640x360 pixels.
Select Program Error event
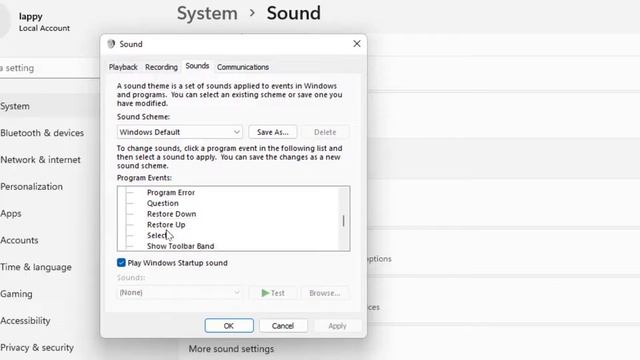click(171, 193)
